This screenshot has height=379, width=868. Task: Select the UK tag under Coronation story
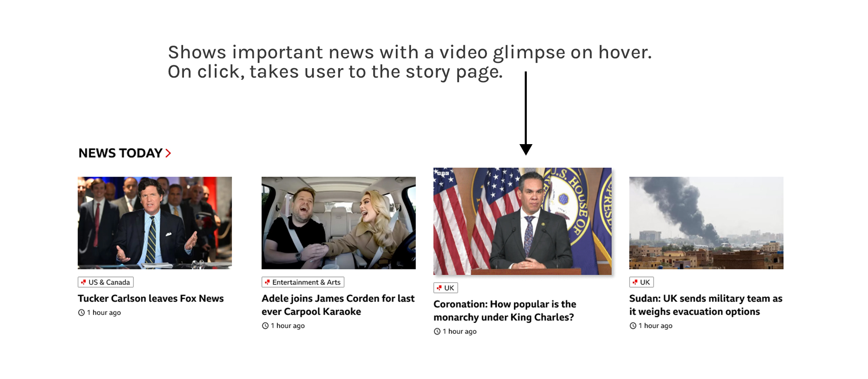point(445,288)
